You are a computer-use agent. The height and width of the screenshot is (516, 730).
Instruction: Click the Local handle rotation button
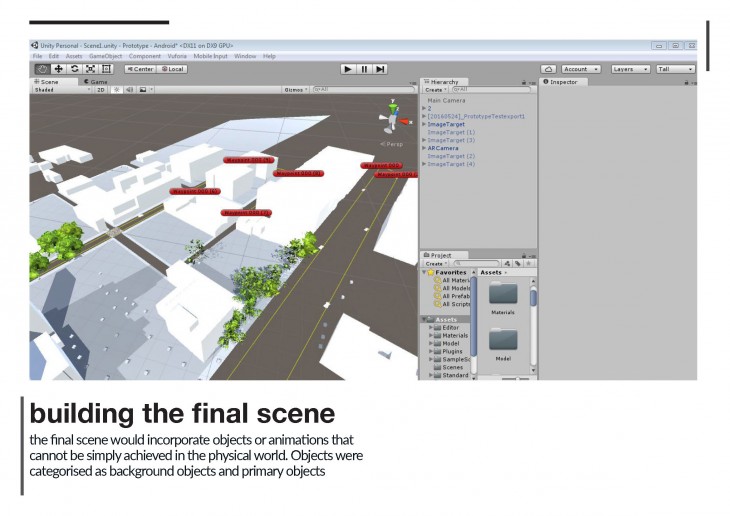171,69
